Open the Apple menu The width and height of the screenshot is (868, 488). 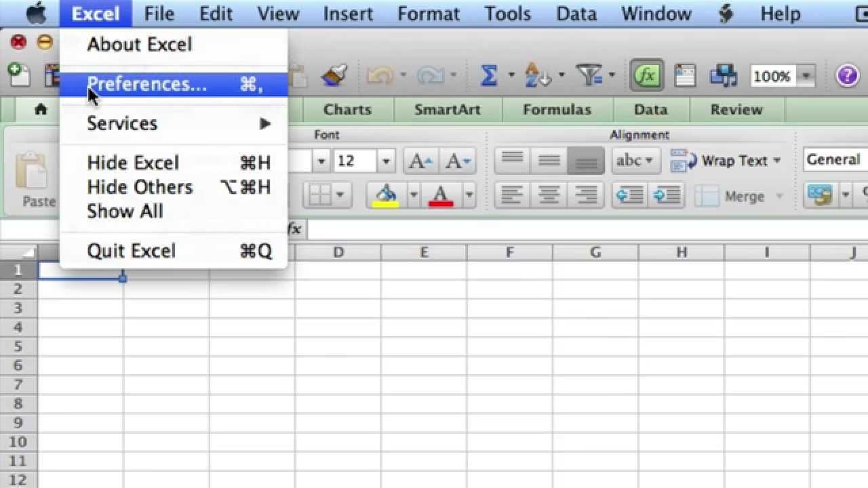pyautogui.click(x=36, y=13)
